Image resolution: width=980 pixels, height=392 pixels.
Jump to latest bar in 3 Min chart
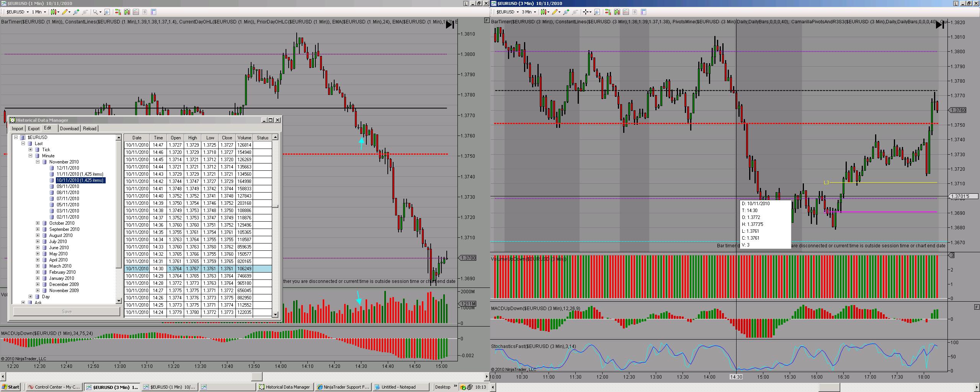(x=940, y=25)
